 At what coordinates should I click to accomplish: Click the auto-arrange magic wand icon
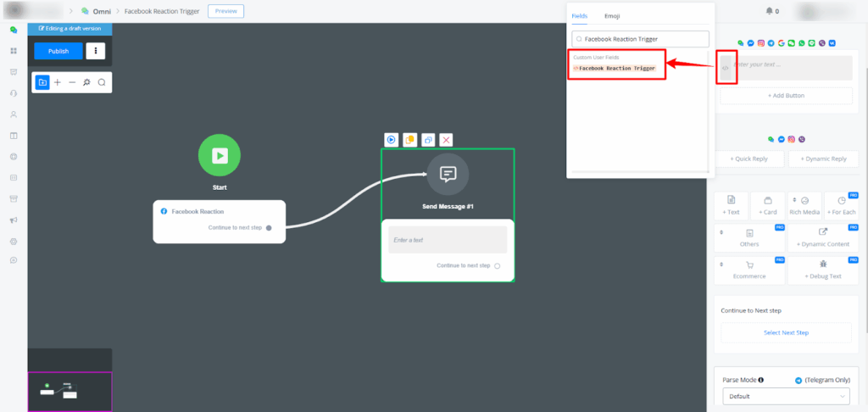coord(86,82)
